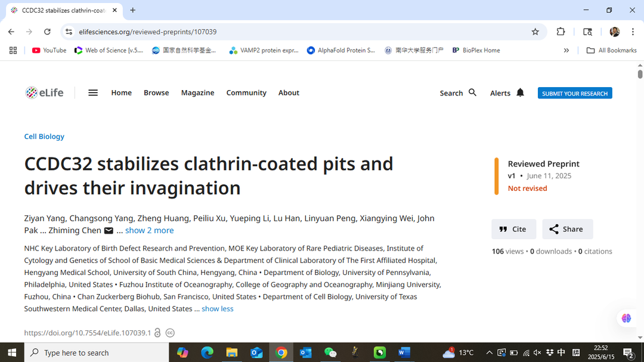644x362 pixels.
Task: Click the eLife logo
Action: click(44, 93)
